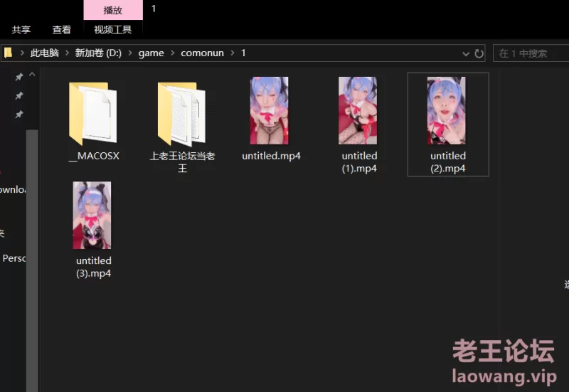Open the 查看 ribbon tab
This screenshot has width=569, height=392.
tap(61, 30)
